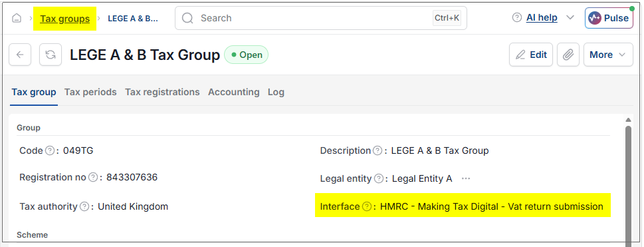Viewport: 644px width, 247px height.
Task: Open the ellipsis next to Legal Entity A
Action: point(465,178)
